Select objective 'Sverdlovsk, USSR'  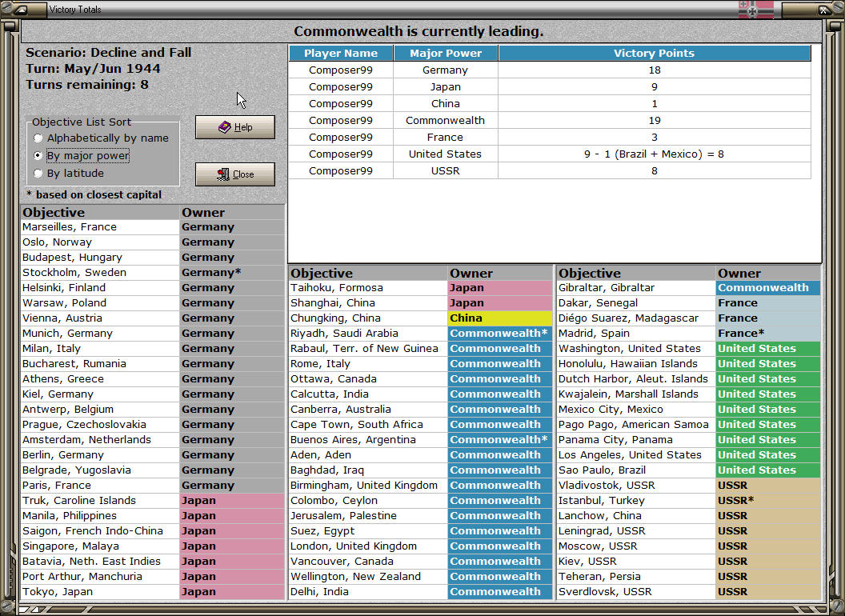pyautogui.click(x=636, y=592)
